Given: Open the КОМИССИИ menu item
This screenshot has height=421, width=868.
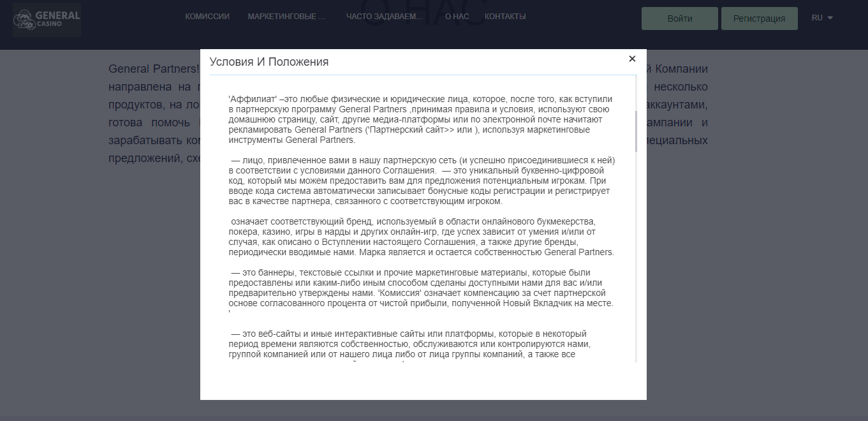Looking at the screenshot, I should (207, 17).
